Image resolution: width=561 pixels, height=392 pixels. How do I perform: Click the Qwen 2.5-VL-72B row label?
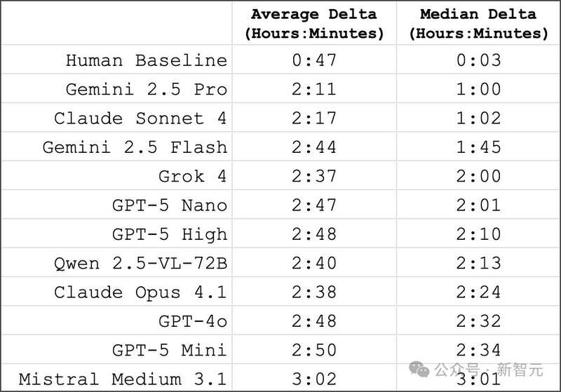(x=140, y=264)
